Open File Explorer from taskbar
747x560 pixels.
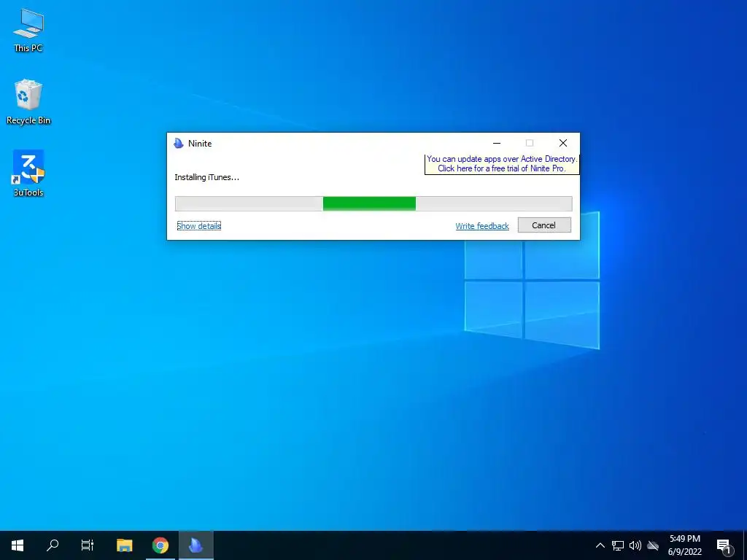coord(124,545)
